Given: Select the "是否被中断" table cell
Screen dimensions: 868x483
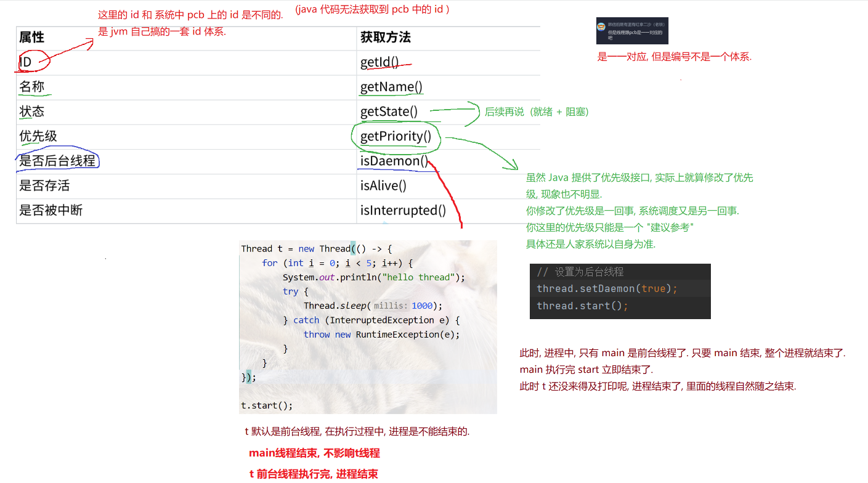Looking at the screenshot, I should click(51, 210).
